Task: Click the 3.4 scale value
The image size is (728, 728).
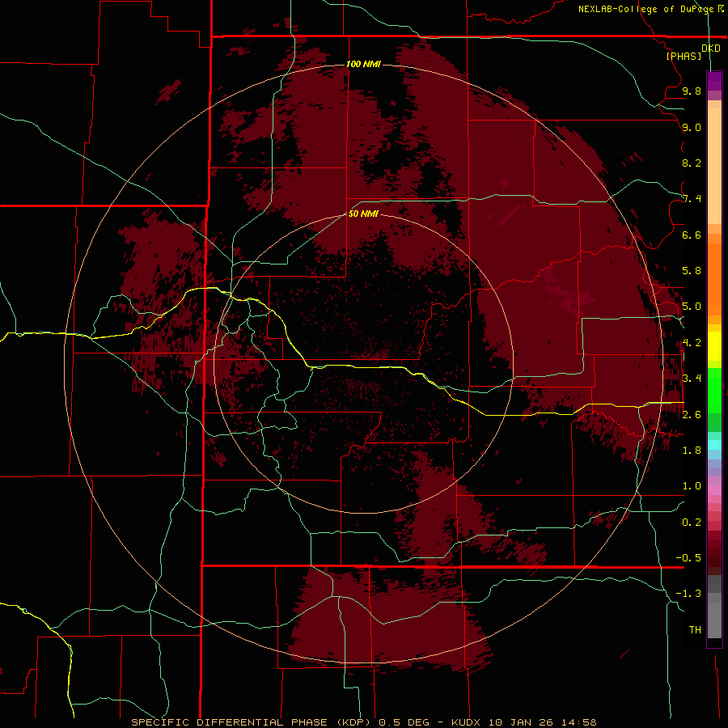Action: tap(692, 379)
